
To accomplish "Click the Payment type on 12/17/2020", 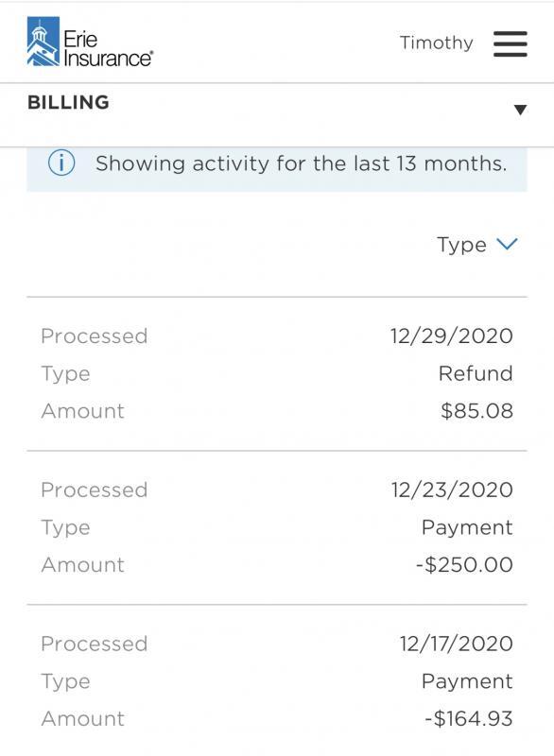I will tap(467, 681).
